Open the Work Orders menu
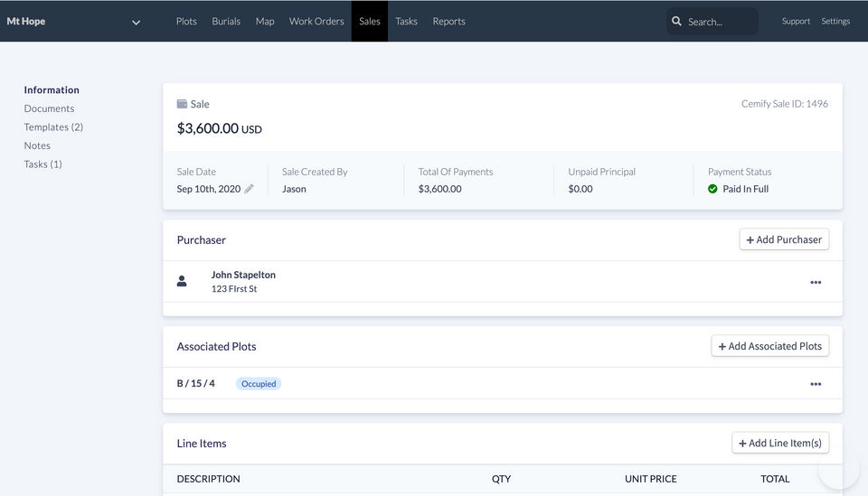This screenshot has height=496, width=868. click(x=316, y=21)
